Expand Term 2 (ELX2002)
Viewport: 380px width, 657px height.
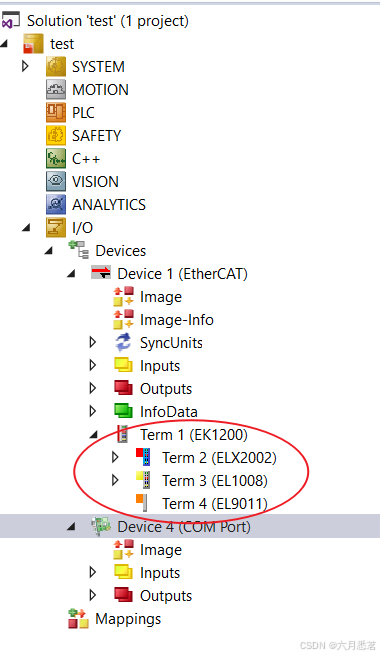tap(116, 457)
